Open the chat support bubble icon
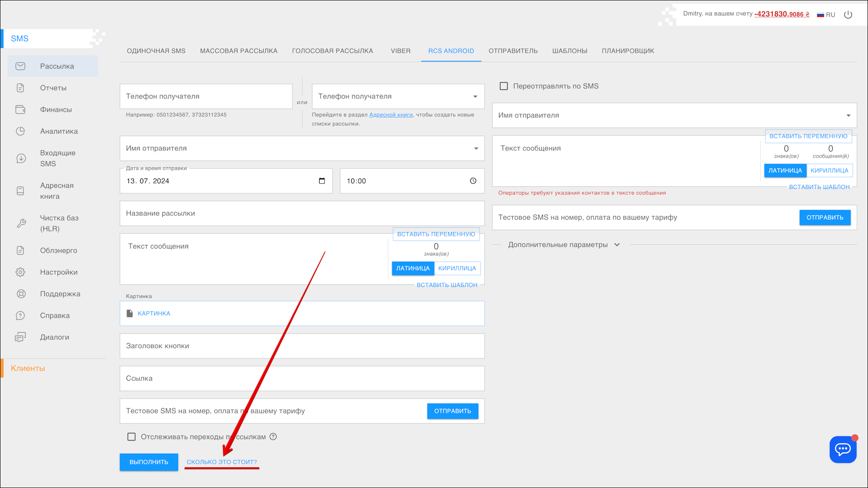Image resolution: width=868 pixels, height=488 pixels. tap(843, 449)
